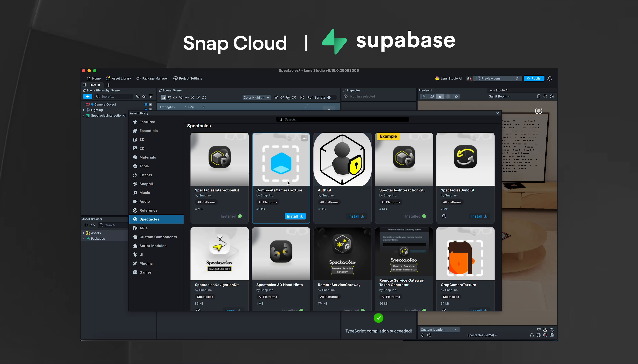Click the Publish button
Screen dimensions: 638x364
[x=534, y=79]
